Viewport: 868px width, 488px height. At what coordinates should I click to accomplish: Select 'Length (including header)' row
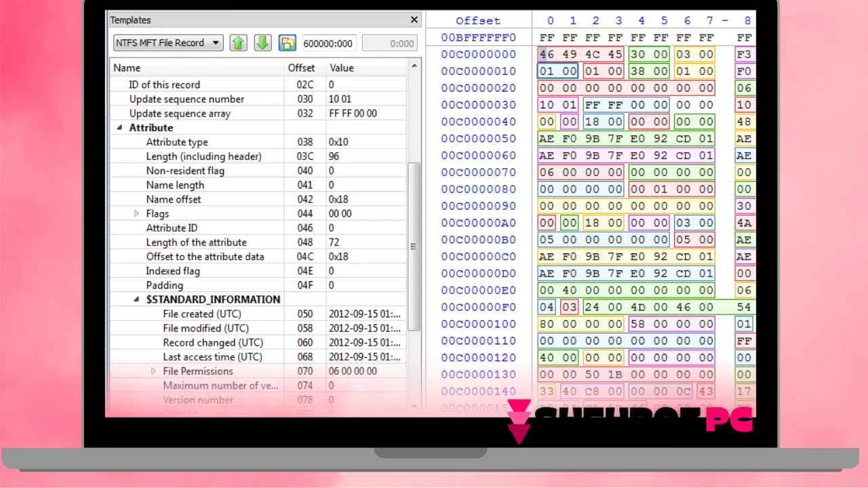coord(258,157)
